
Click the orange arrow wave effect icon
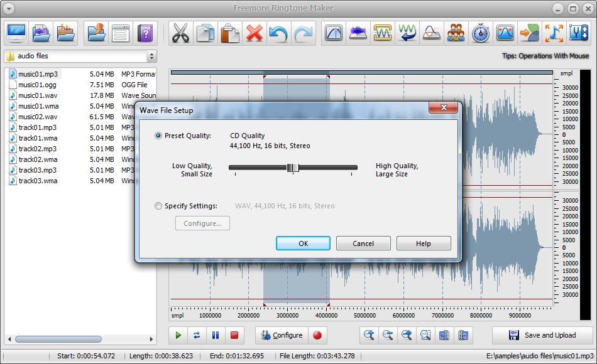(530, 33)
